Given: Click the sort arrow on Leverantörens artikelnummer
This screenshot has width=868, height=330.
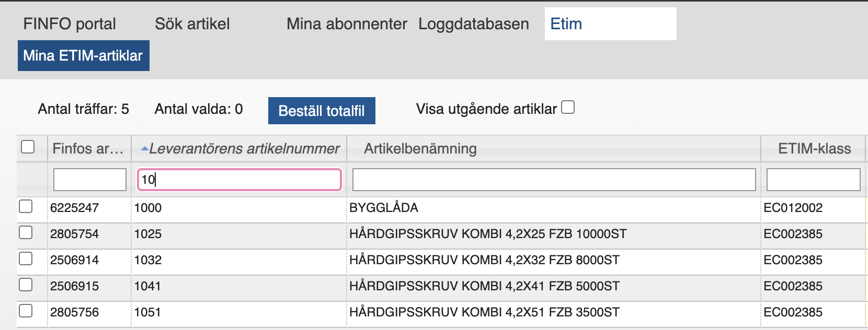Looking at the screenshot, I should [144, 149].
